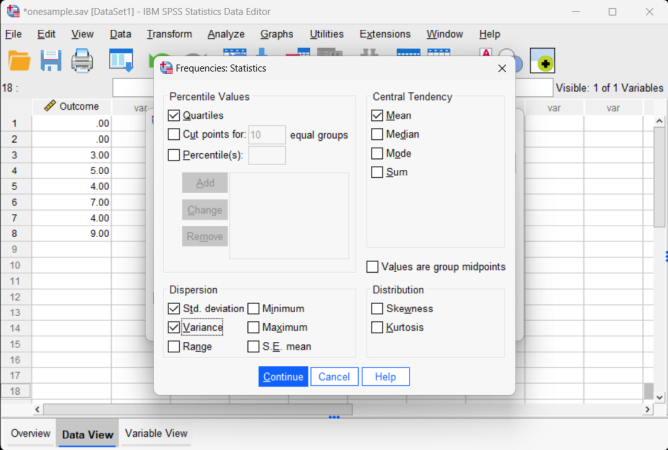Enable the Mode checkbox

[x=377, y=153]
